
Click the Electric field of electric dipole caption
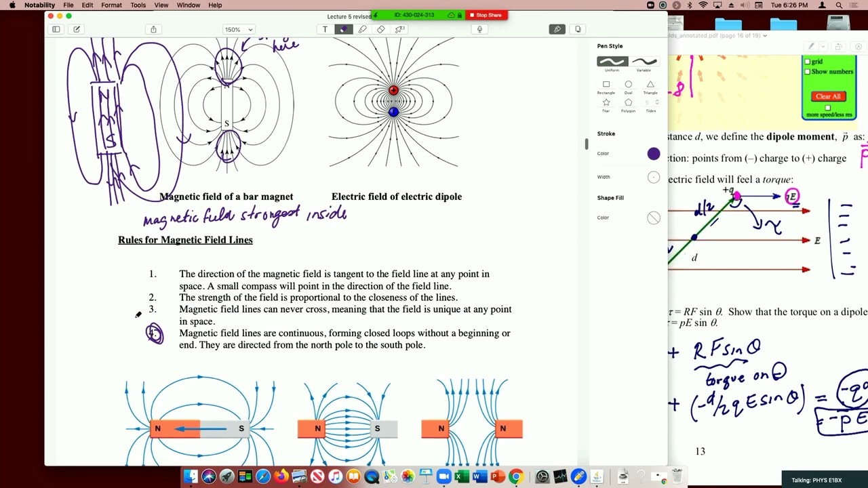tap(397, 197)
